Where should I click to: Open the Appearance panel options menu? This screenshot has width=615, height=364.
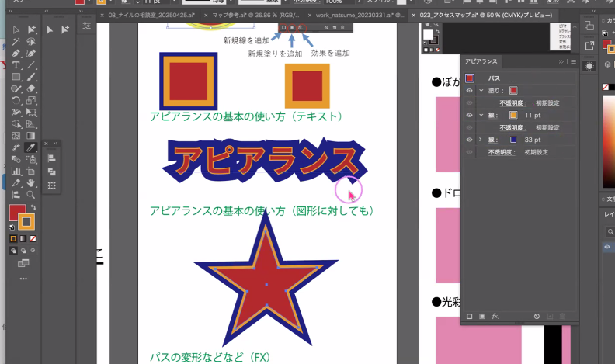pyautogui.click(x=572, y=61)
